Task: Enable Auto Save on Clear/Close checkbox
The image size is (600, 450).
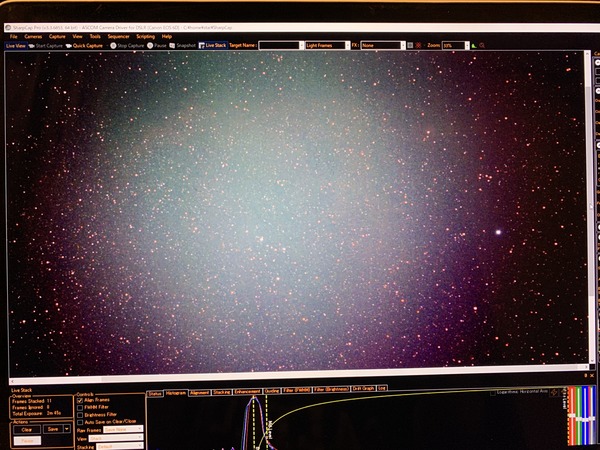Action: [x=80, y=422]
